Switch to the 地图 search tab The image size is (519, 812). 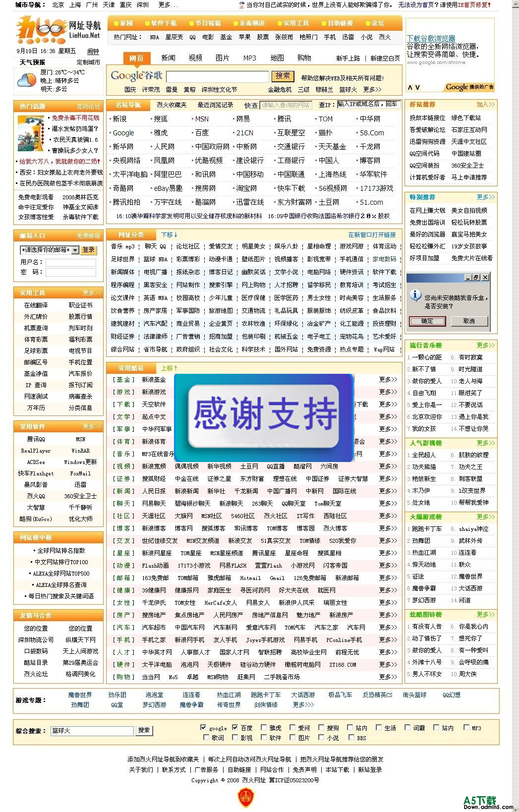click(277, 58)
